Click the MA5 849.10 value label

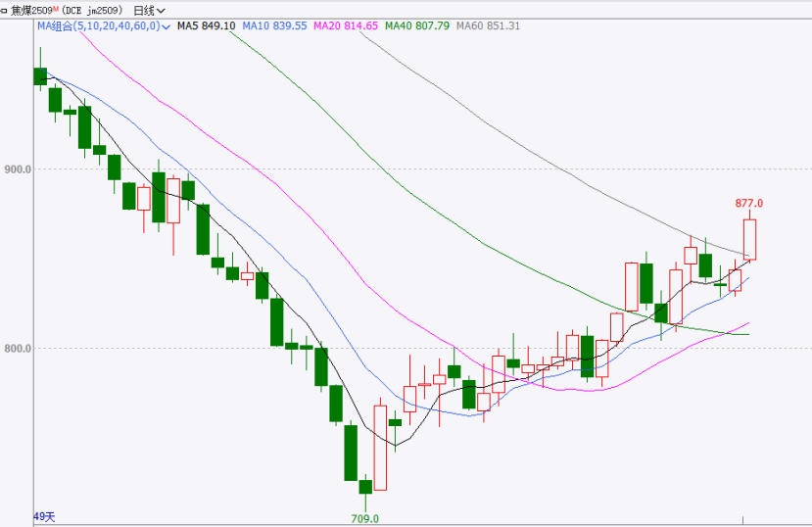pyautogui.click(x=206, y=25)
